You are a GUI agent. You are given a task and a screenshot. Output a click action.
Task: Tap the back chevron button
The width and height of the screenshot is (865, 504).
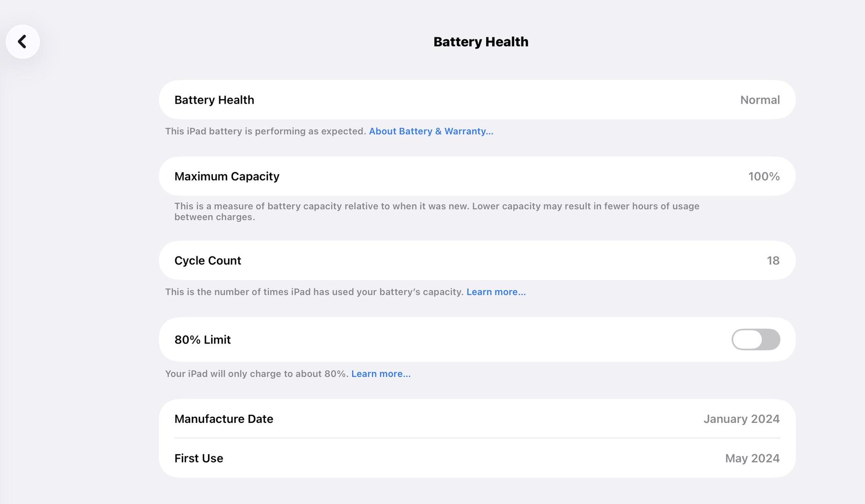tap(22, 42)
